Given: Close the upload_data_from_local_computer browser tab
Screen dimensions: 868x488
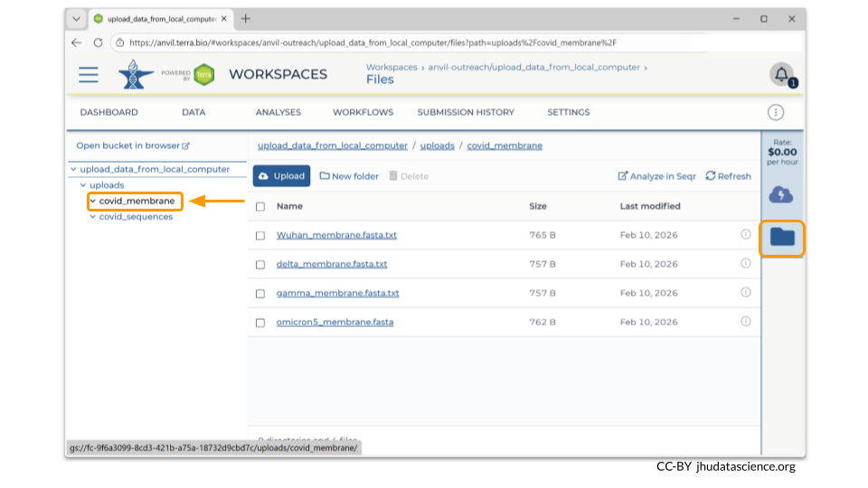Looking at the screenshot, I should pyautogui.click(x=224, y=19).
